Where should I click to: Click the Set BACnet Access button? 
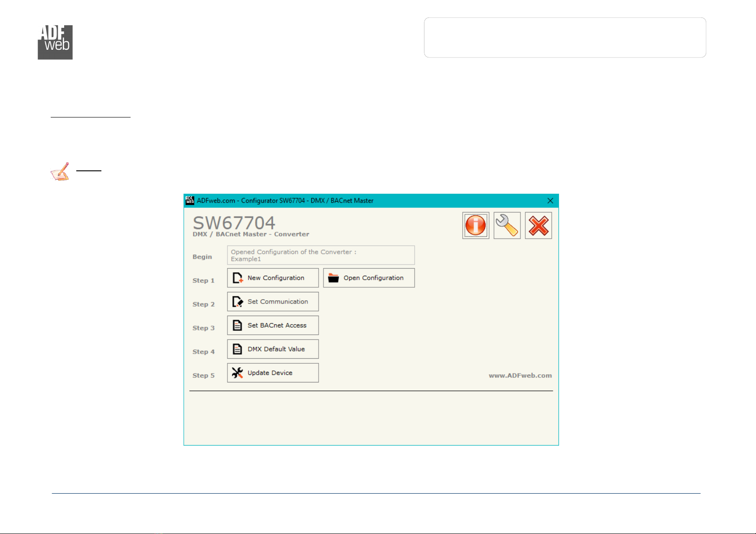coord(273,326)
